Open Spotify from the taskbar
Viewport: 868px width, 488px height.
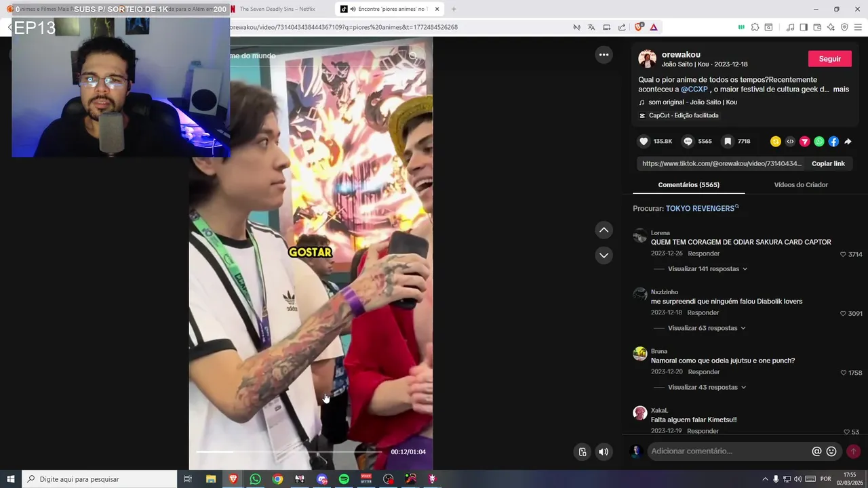344,479
